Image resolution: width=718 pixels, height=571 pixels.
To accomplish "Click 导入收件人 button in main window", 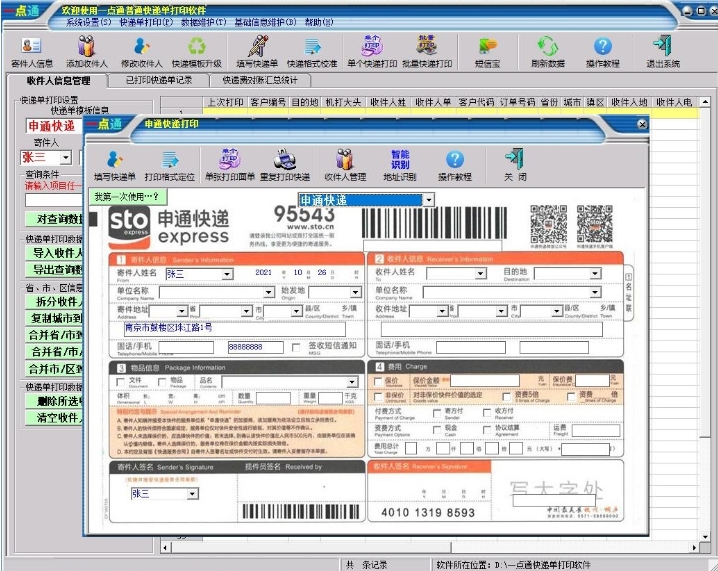I will click(54, 253).
